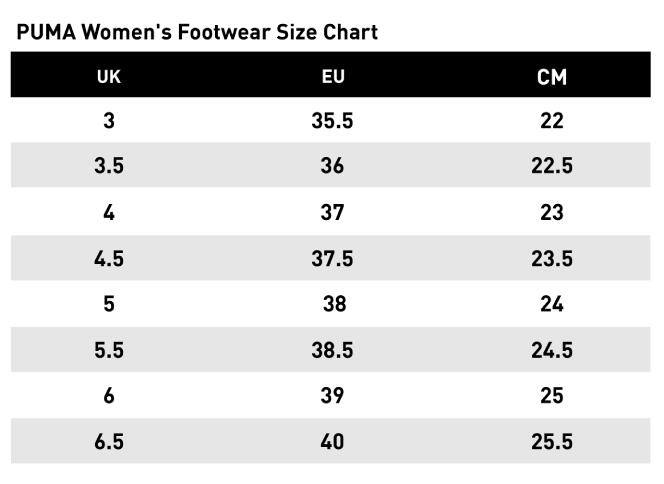Click UK size 4.5 cell
Viewport: 664px width, 484px height.
[109, 258]
